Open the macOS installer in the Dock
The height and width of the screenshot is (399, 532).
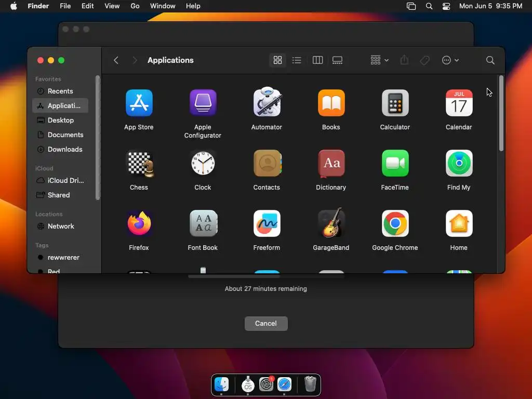click(248, 384)
